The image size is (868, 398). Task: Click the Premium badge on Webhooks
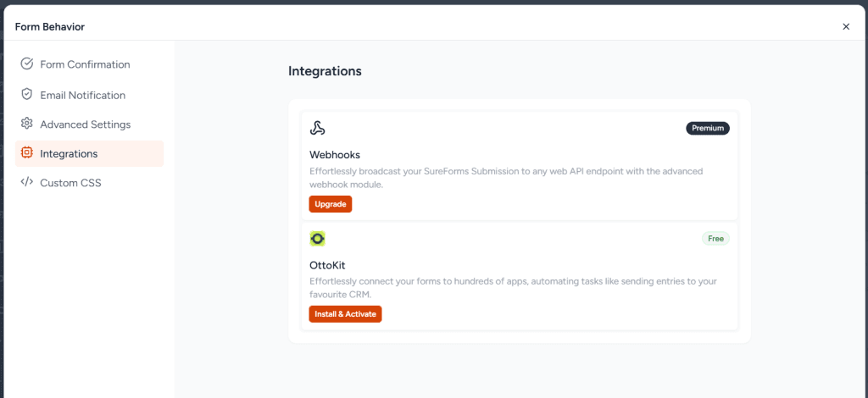coord(708,129)
